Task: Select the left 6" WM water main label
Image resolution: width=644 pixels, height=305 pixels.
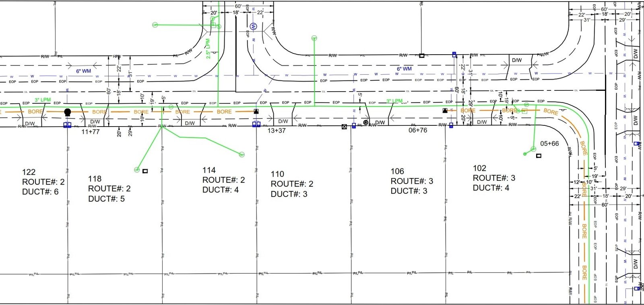Action: [x=84, y=71]
